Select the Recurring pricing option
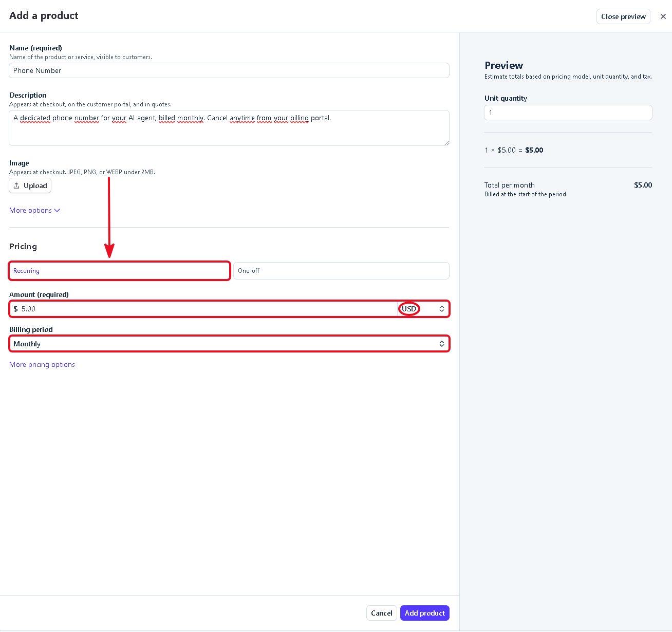 (119, 271)
